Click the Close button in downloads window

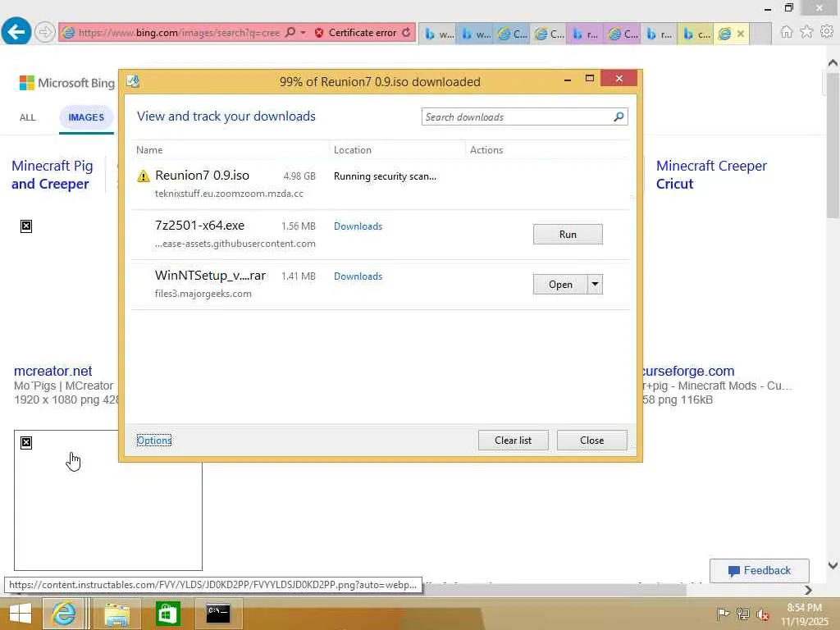pos(592,441)
